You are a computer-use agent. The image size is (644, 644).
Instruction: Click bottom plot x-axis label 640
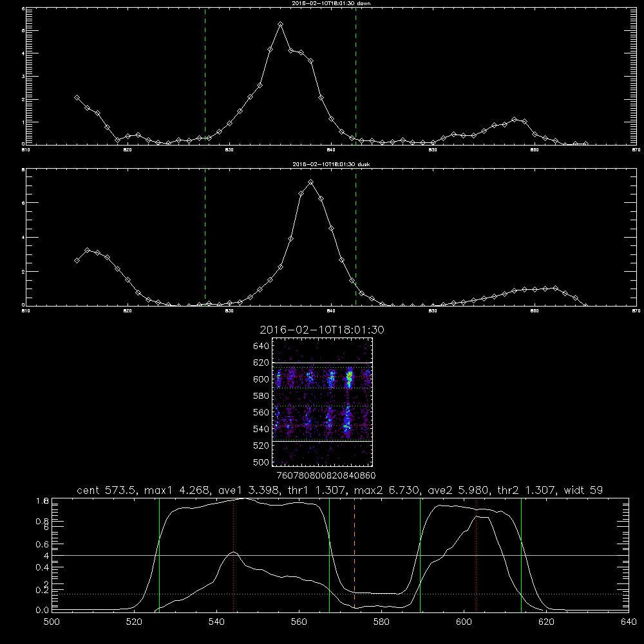point(629,622)
